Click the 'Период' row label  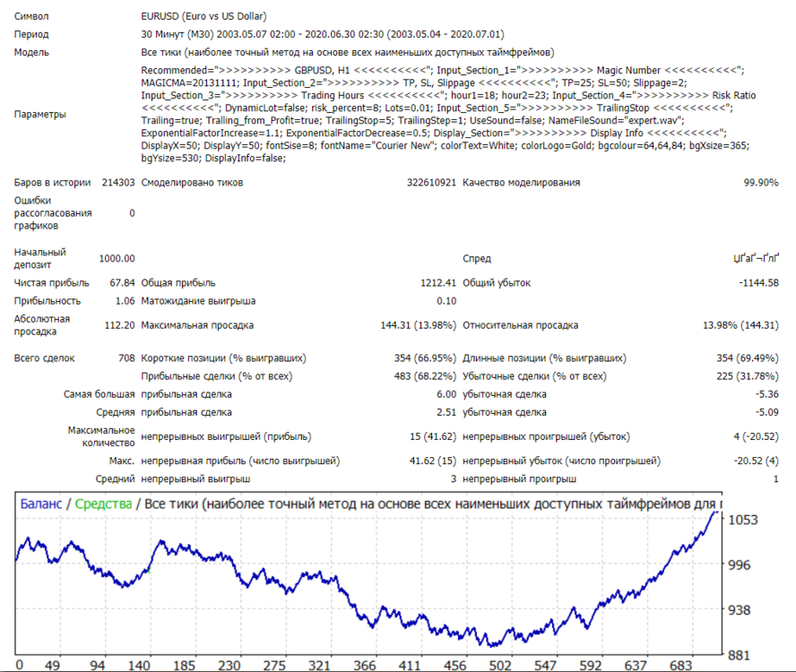coord(31,35)
